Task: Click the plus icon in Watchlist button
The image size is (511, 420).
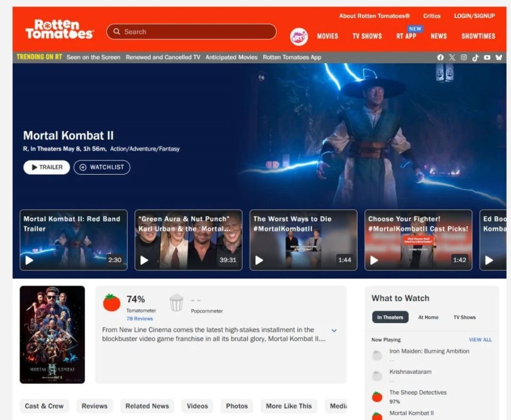Action: pyautogui.click(x=83, y=167)
